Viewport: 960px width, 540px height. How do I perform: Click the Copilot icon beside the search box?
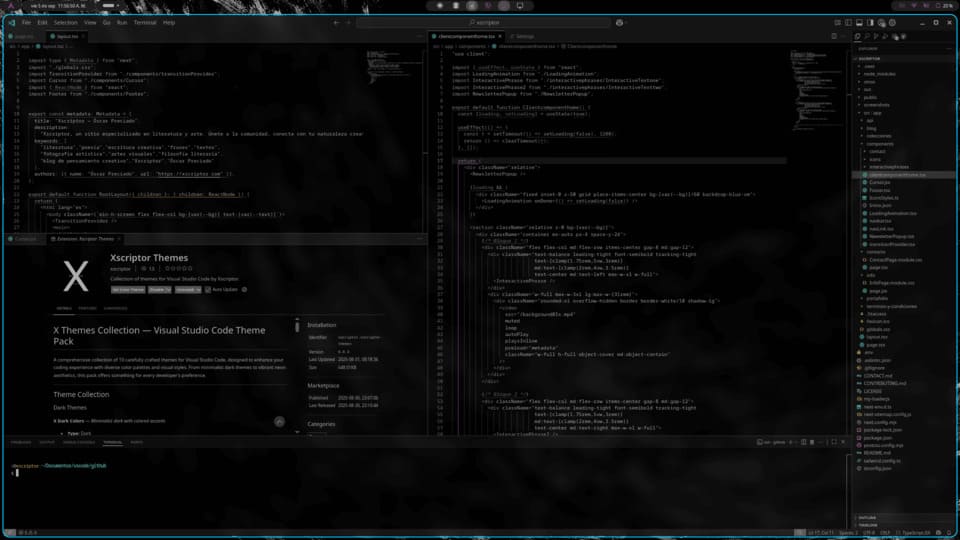coord(620,23)
